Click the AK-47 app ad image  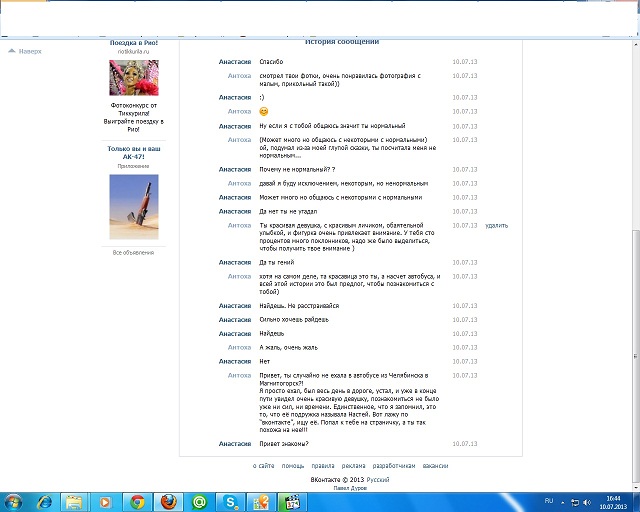coord(133,207)
